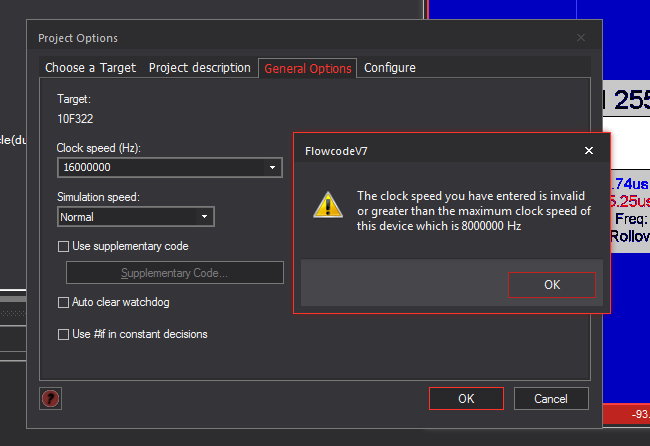Click OK in the FlowcodeV7 warning dialog
650x446 pixels.
tap(552, 285)
